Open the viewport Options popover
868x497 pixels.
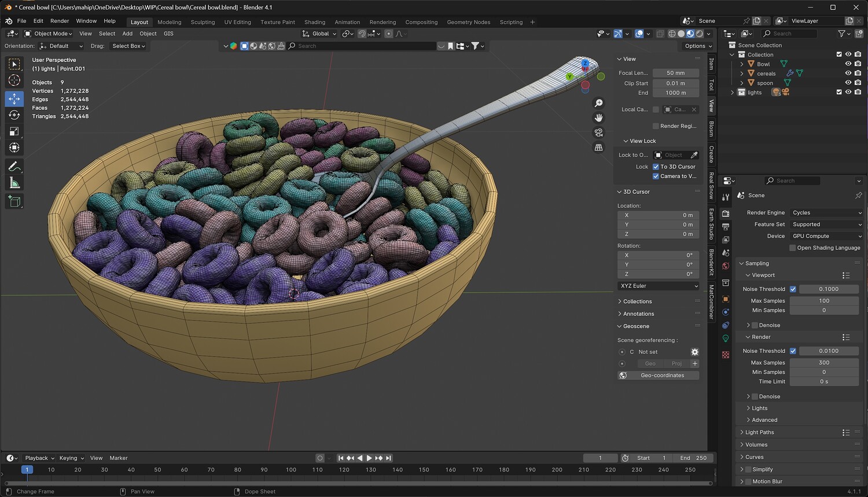point(698,46)
